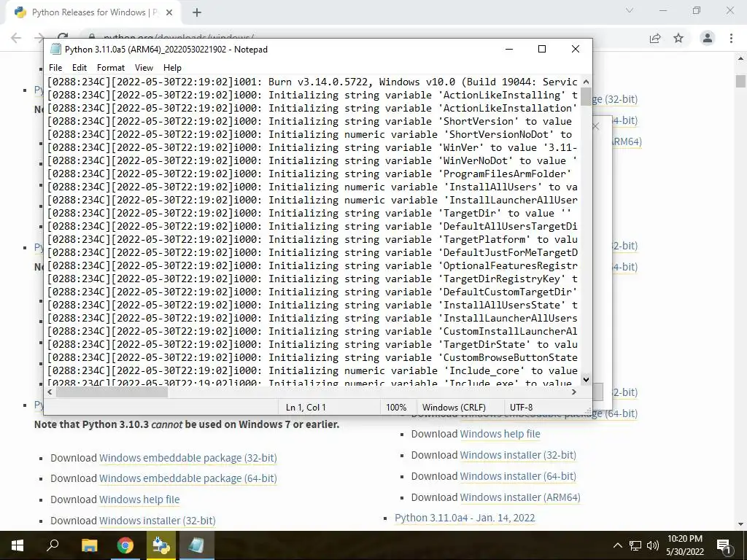747x560 pixels.
Task: Open right column Windows installer (32-bit) link
Action: coord(518,455)
